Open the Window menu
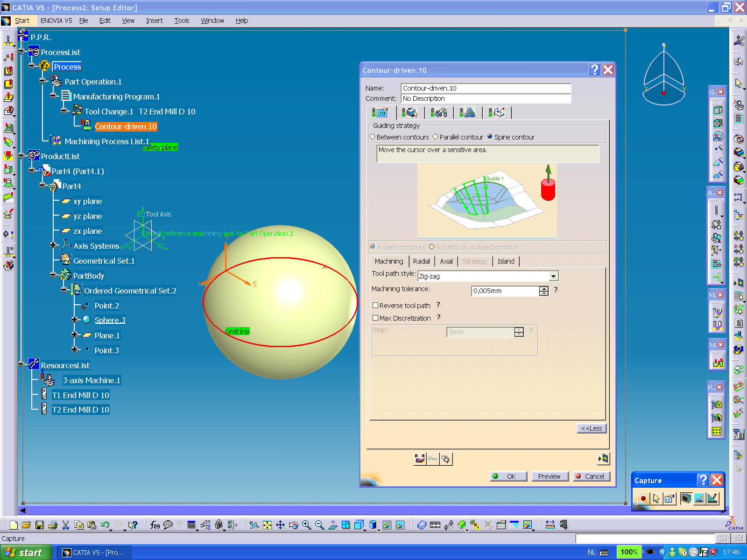The image size is (747, 560). [212, 21]
